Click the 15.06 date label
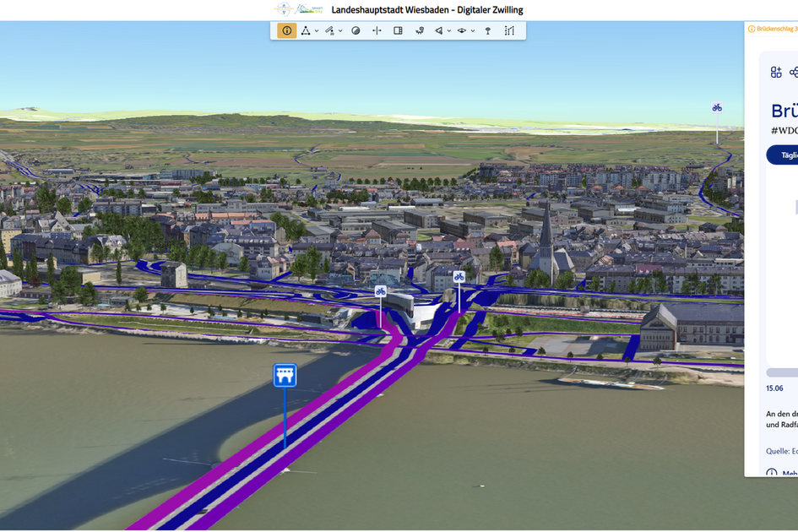 (x=774, y=388)
